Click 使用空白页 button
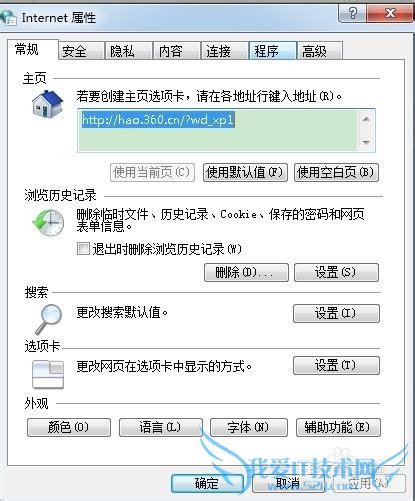Image resolution: width=415 pixels, height=501 pixels. pos(336,172)
